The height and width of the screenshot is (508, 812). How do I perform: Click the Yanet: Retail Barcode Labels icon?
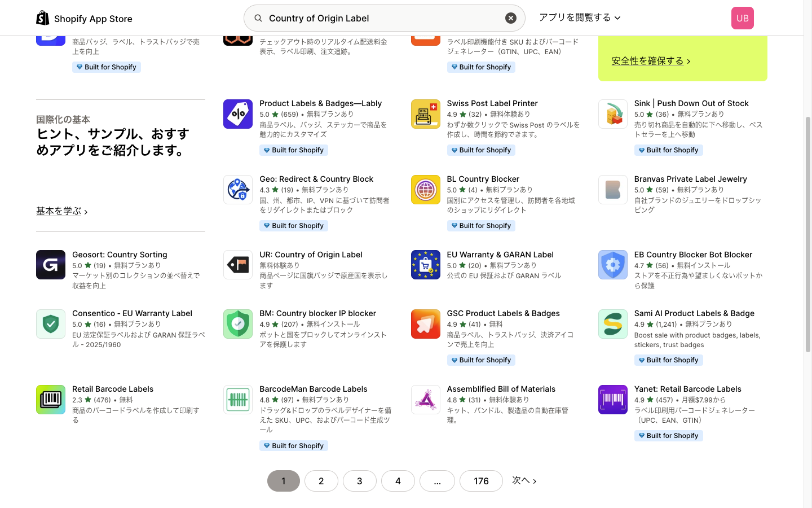pos(613,400)
